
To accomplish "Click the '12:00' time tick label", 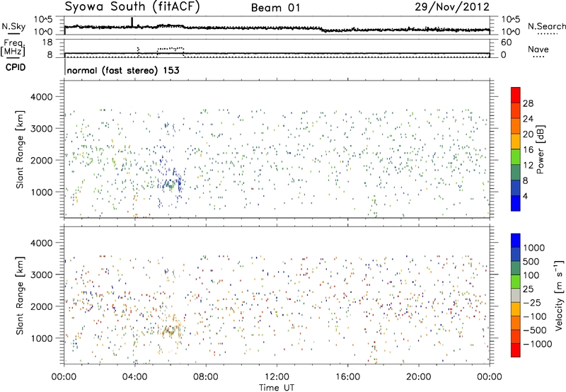I will (x=277, y=377).
